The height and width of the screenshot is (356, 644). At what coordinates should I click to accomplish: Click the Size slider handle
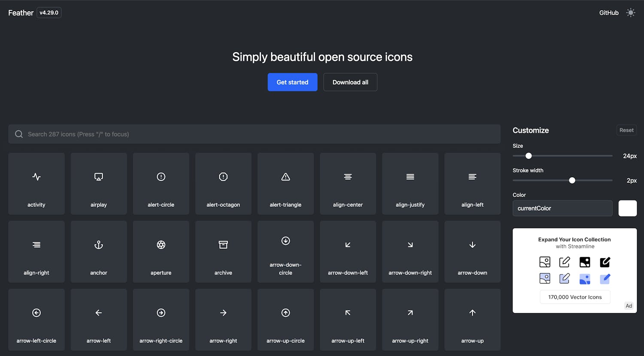coord(529,156)
